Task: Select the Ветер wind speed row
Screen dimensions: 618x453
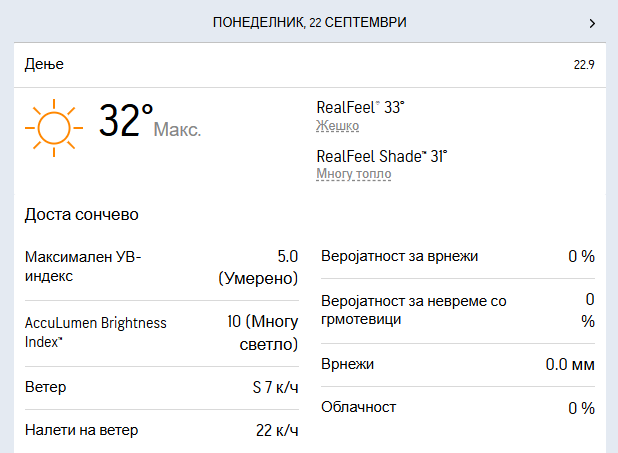Action: click(x=162, y=388)
